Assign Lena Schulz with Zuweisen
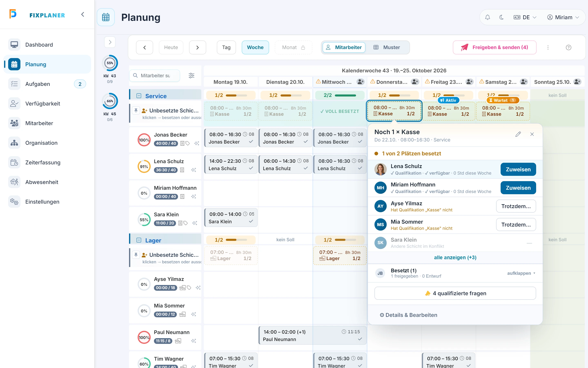The image size is (588, 368). [x=518, y=169]
